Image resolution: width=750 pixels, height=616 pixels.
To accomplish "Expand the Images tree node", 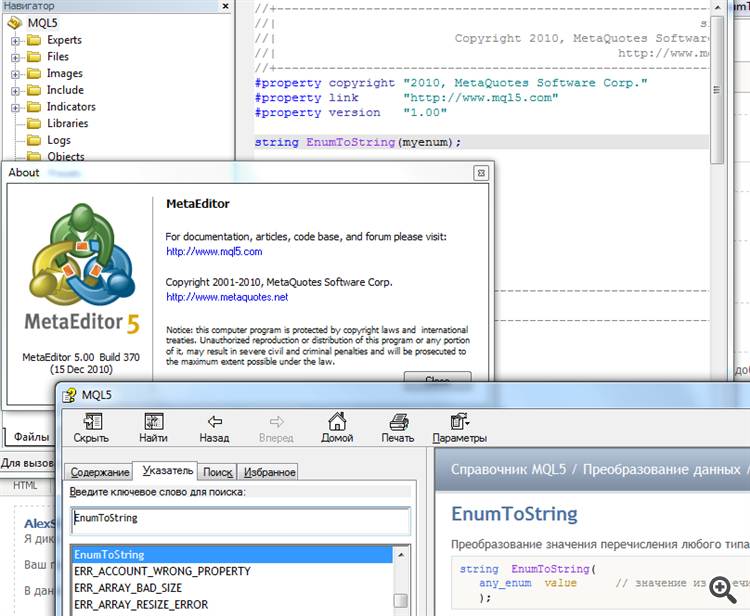I will click(x=15, y=74).
